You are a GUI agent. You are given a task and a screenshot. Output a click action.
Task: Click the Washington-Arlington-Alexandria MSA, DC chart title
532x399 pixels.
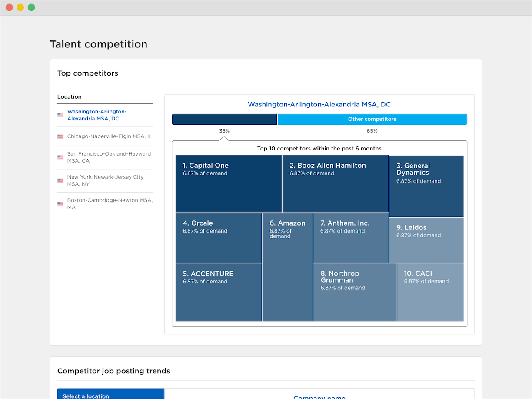point(319,104)
